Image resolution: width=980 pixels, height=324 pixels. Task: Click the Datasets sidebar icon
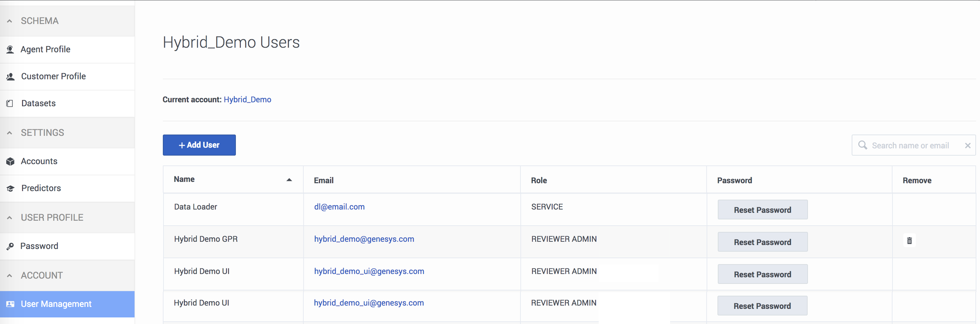pyautogui.click(x=10, y=103)
